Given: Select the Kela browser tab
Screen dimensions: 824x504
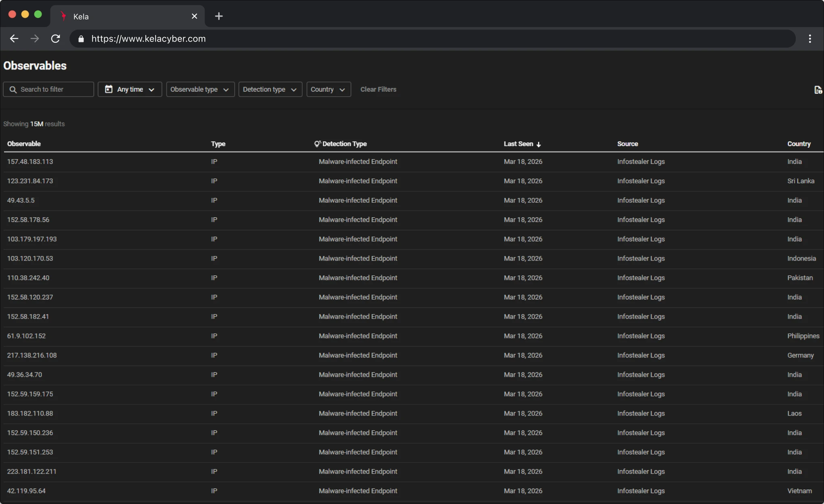Looking at the screenshot, I should [127, 16].
